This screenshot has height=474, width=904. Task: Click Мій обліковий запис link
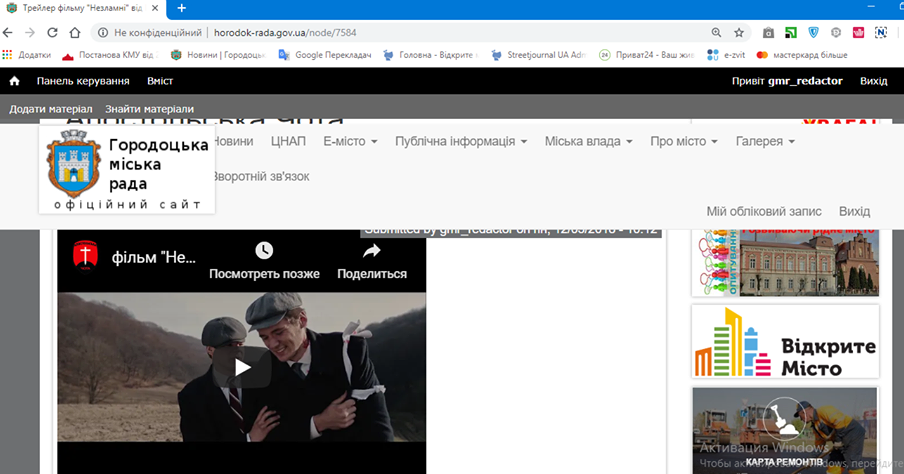[x=764, y=212]
